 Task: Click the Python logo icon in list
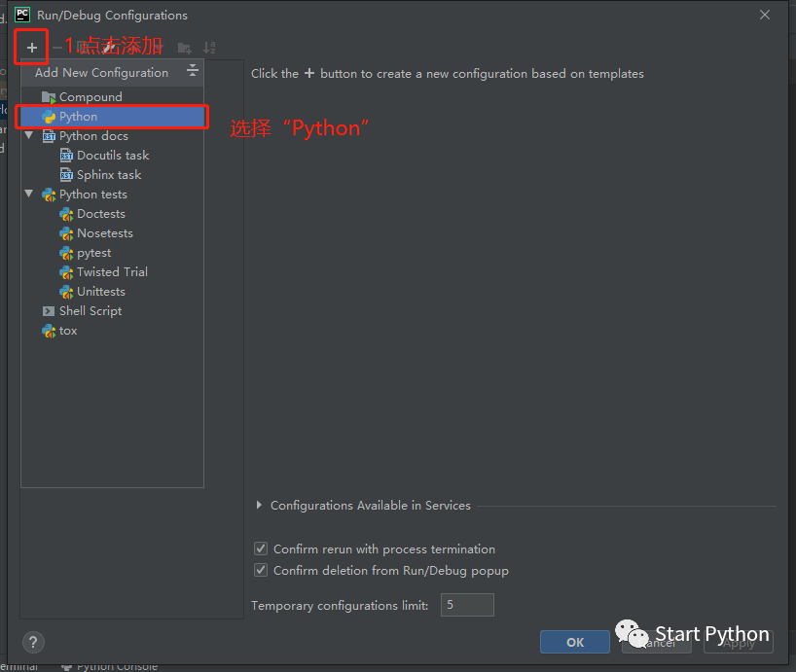(49, 117)
